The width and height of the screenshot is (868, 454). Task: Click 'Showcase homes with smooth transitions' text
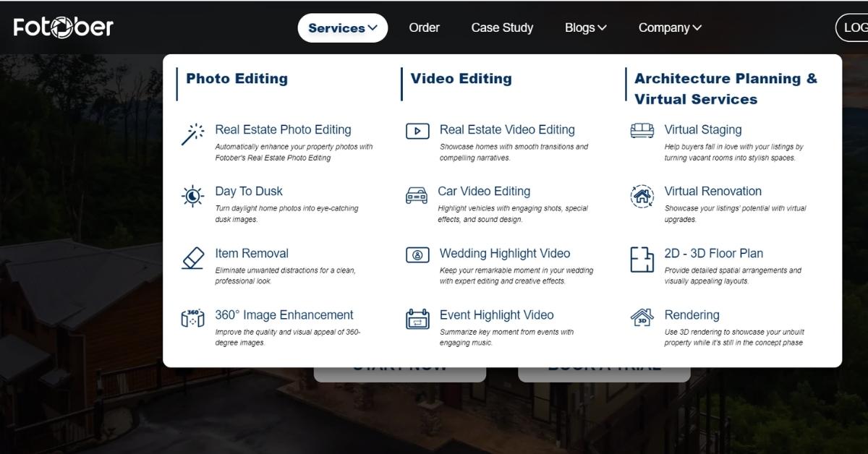coord(514,152)
